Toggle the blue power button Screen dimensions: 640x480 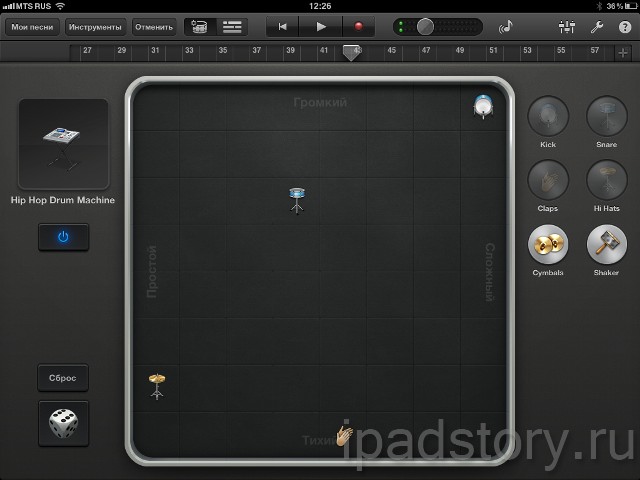click(x=63, y=237)
